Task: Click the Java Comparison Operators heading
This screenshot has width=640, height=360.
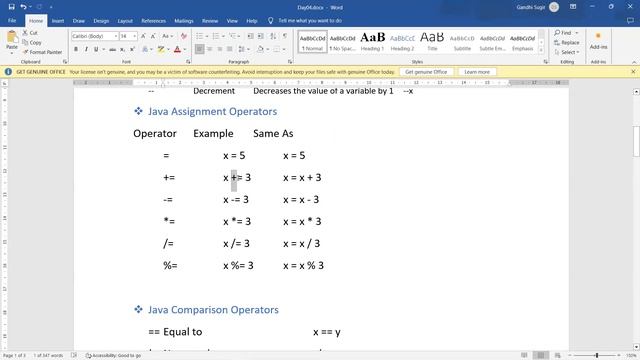Action: point(213,310)
